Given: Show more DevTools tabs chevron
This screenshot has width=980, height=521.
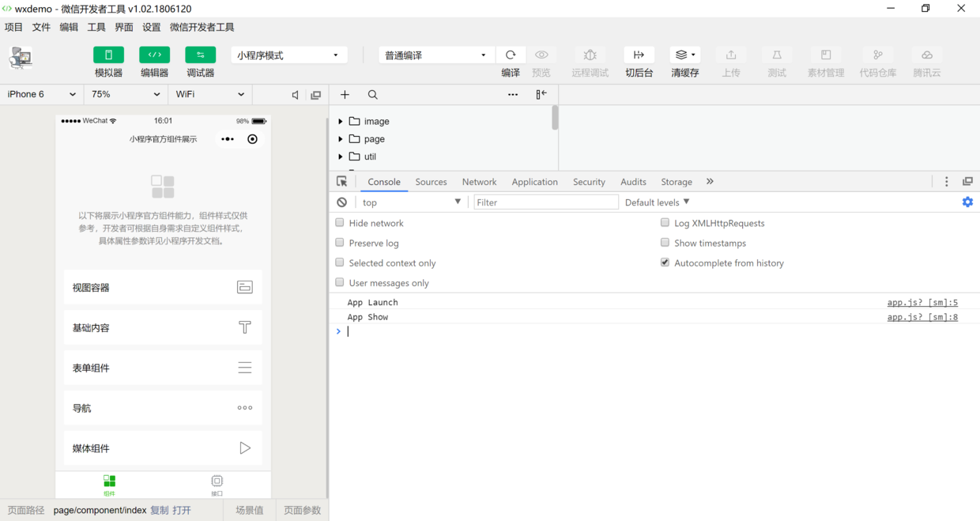Looking at the screenshot, I should [x=710, y=181].
